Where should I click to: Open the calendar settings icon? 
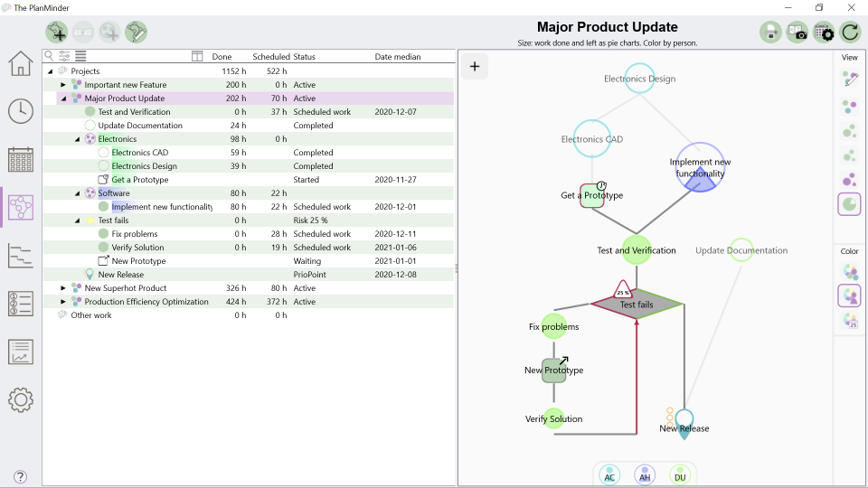[x=824, y=33]
